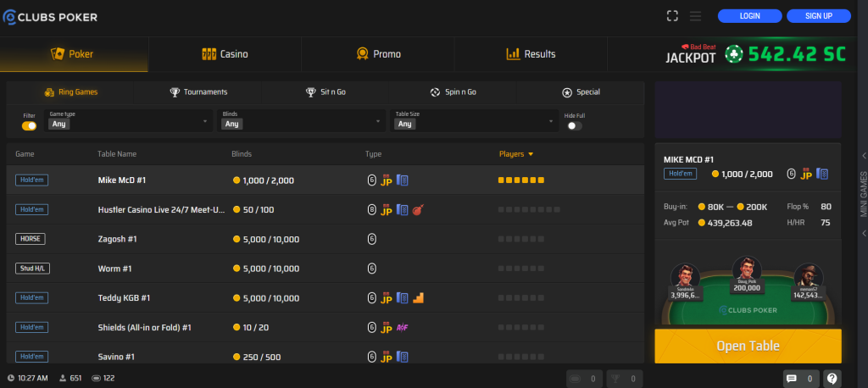Click the JP icon in Savino #1 row
Viewport: 868px width, 388px height.
[x=387, y=357]
